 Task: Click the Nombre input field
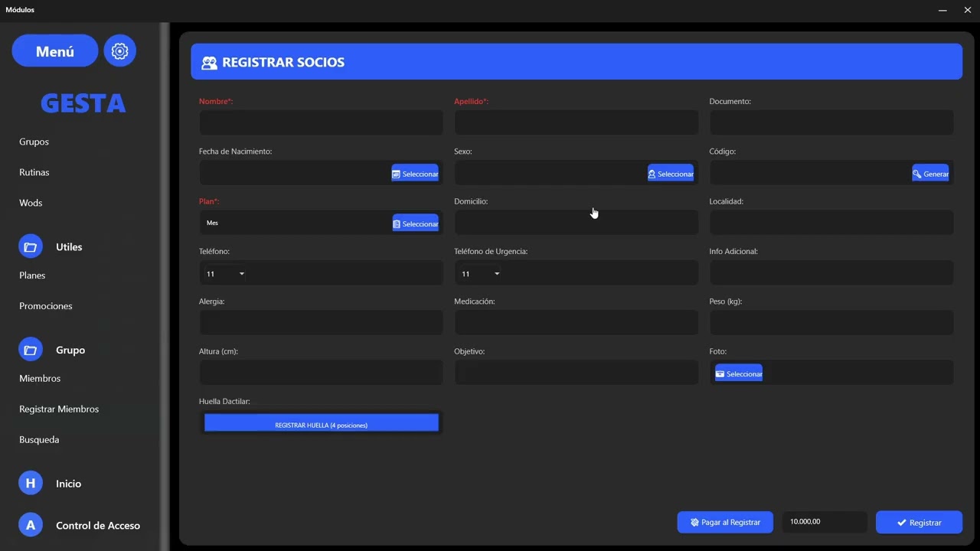321,122
